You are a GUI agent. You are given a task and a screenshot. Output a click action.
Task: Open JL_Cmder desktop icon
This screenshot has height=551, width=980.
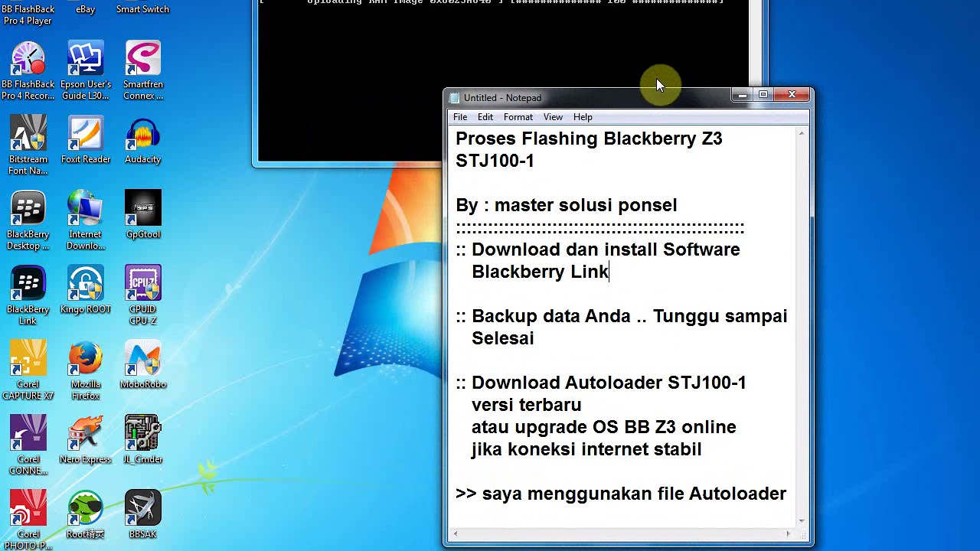(142, 440)
